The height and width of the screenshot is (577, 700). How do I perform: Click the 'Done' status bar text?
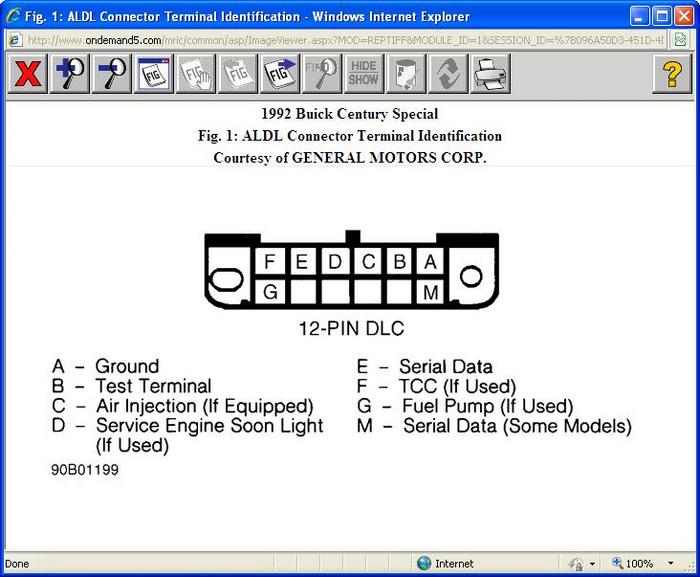pyautogui.click(x=17, y=564)
